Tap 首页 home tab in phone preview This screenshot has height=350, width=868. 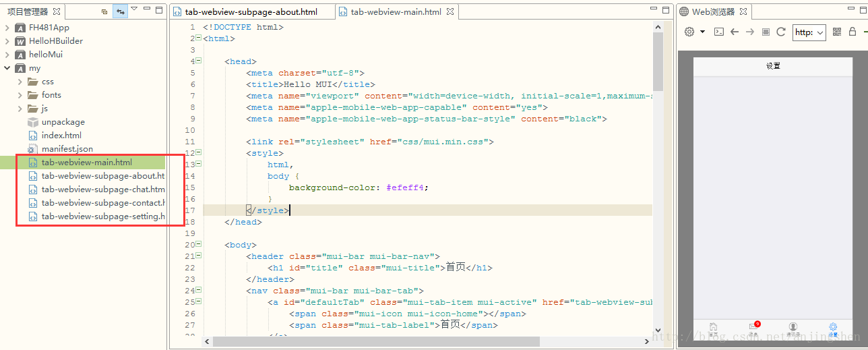(x=713, y=330)
